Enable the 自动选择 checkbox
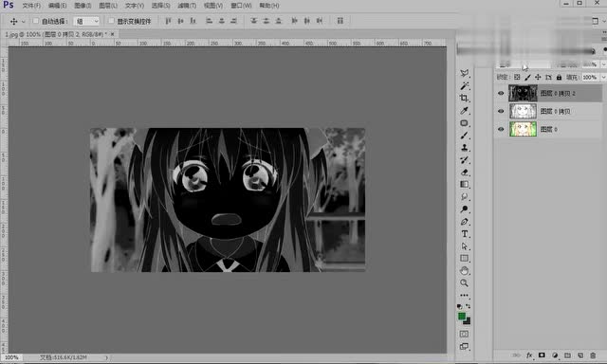The width and height of the screenshot is (607, 364). coord(36,21)
